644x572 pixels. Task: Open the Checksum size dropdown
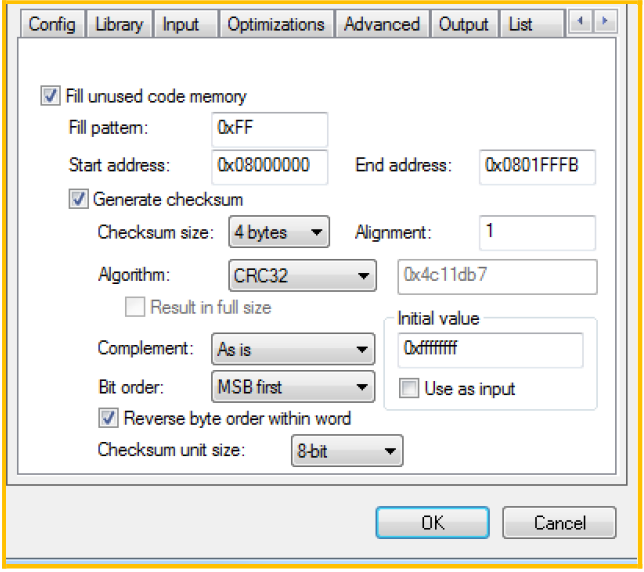pyautogui.click(x=279, y=233)
